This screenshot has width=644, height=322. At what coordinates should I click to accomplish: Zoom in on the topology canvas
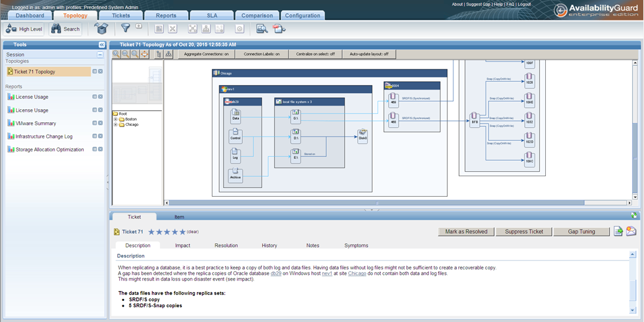116,54
